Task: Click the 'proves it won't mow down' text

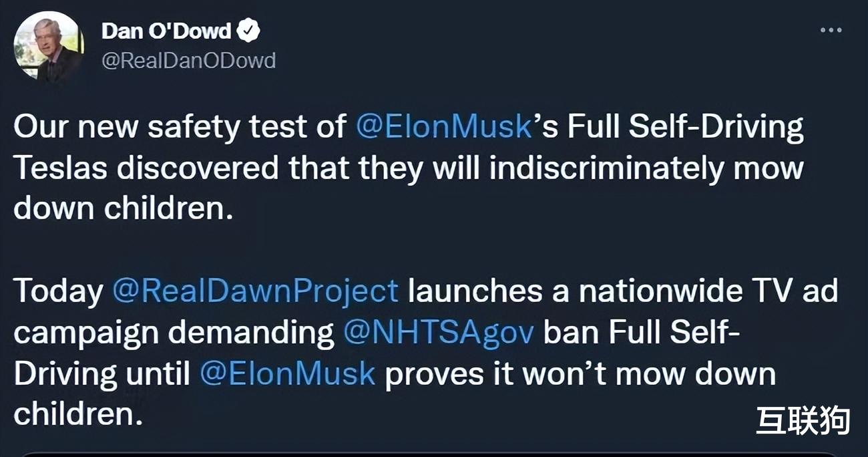Action: pos(580,373)
